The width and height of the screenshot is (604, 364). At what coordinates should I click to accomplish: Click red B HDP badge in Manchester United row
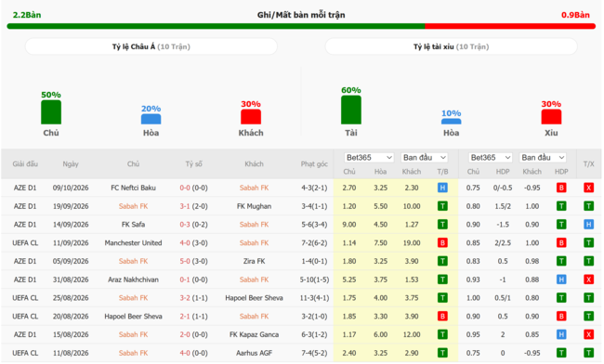[561, 242]
